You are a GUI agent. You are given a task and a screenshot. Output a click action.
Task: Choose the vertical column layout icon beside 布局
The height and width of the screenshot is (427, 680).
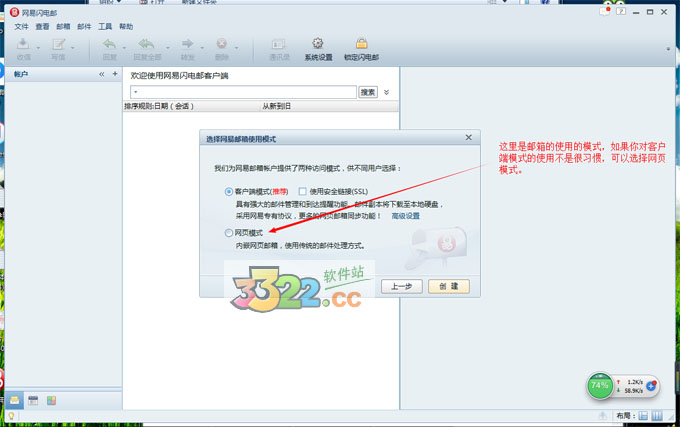pyautogui.click(x=657, y=416)
